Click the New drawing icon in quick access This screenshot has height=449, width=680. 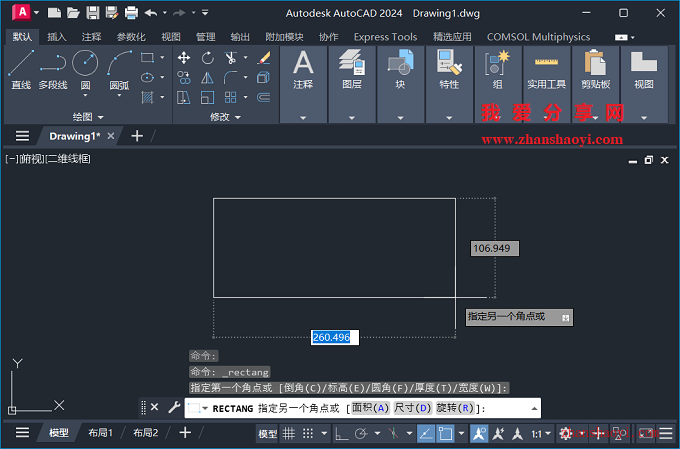tap(54, 13)
